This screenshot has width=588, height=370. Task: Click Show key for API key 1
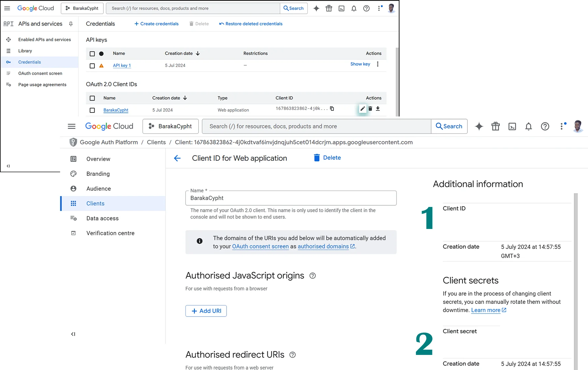coord(360,64)
